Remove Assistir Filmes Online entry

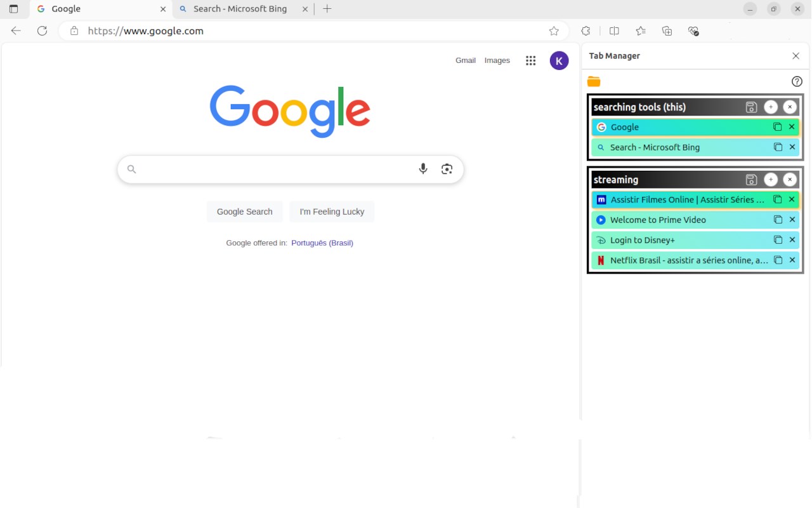point(792,199)
